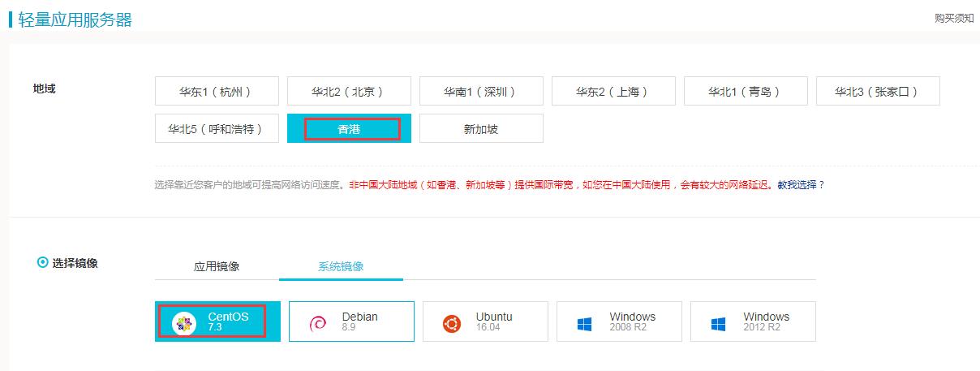Click the Ubuntu orange logo icon
This screenshot has width=980, height=371.
452,324
